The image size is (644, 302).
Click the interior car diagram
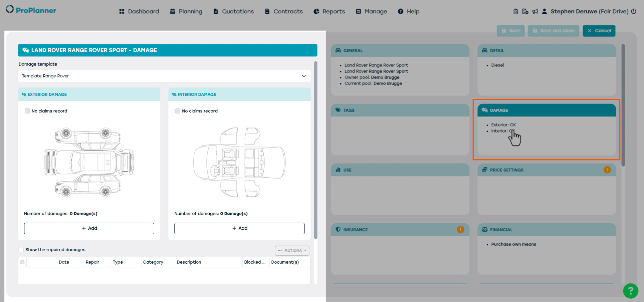pos(239,162)
